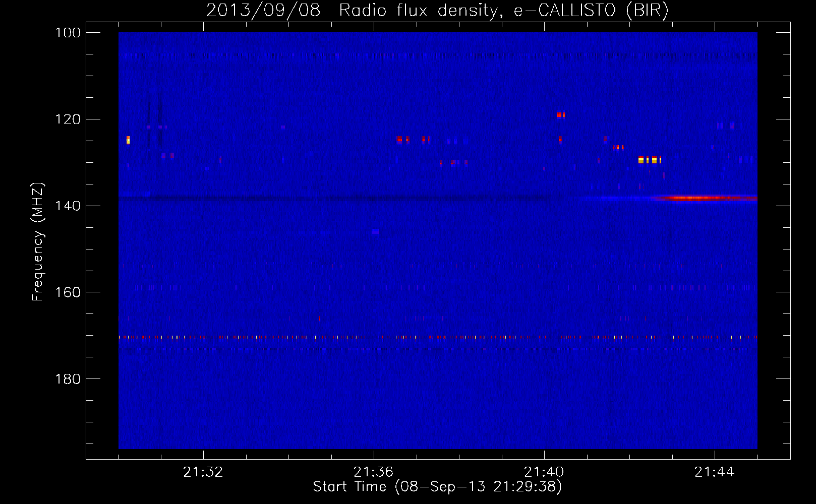Click the 100 frequency tick label
This screenshot has width=816, height=504.
tap(68, 33)
